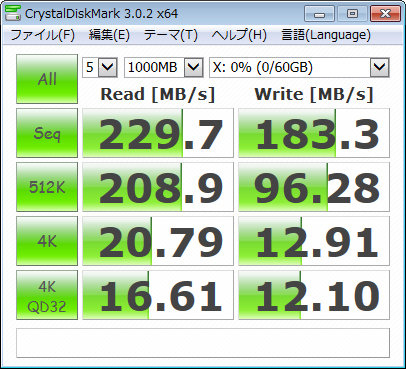Click the 4K read result 20.79
The image size is (406, 369).
pos(158,241)
